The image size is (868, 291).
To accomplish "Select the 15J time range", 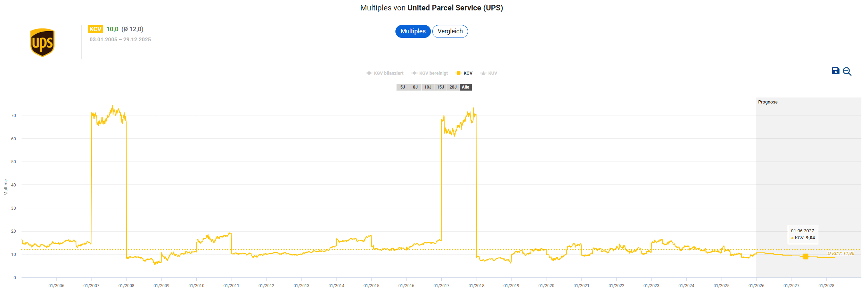I will pos(440,87).
